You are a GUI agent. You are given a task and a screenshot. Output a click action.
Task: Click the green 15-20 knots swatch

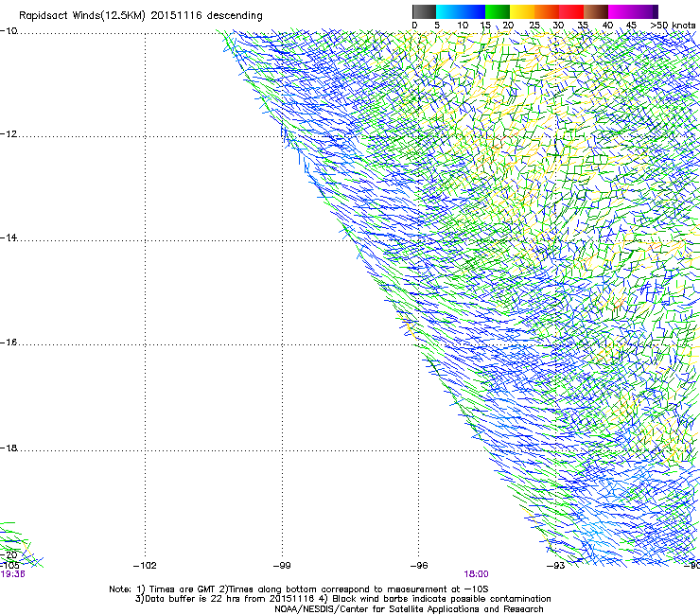pyautogui.click(x=498, y=11)
